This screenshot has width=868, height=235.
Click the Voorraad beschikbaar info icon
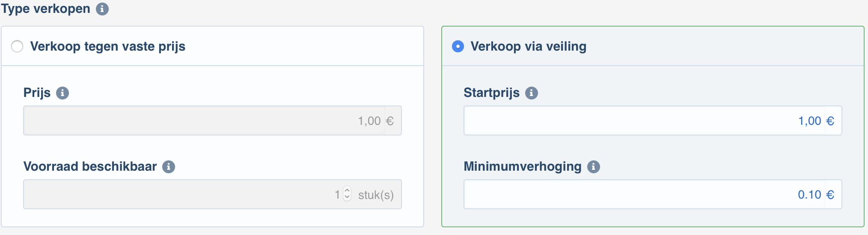169,167
